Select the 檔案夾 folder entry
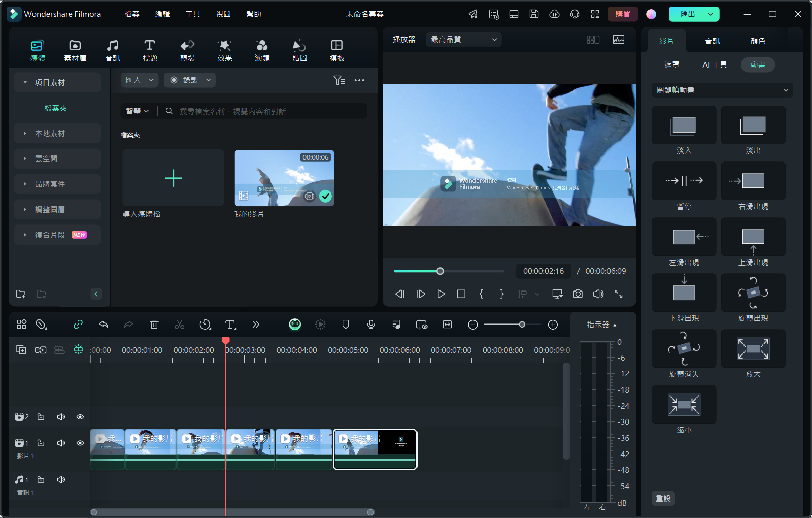812x518 pixels. point(56,108)
